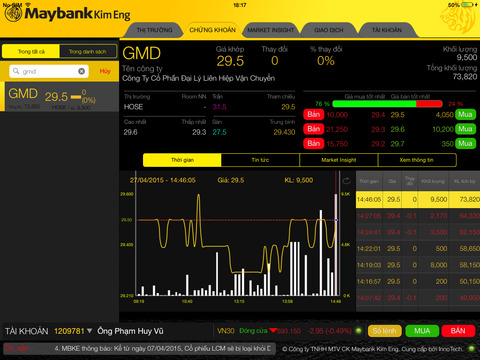Click floor price 27.5

click(219, 132)
